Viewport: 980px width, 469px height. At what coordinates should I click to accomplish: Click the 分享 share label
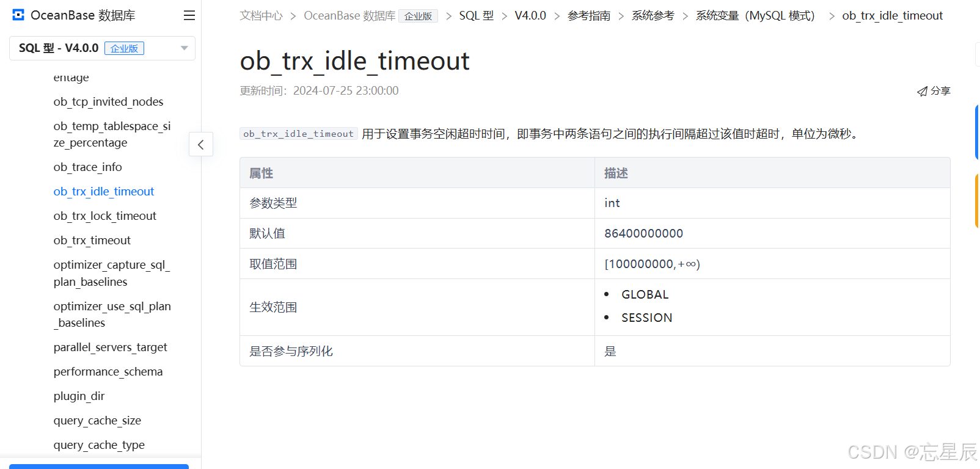point(940,91)
